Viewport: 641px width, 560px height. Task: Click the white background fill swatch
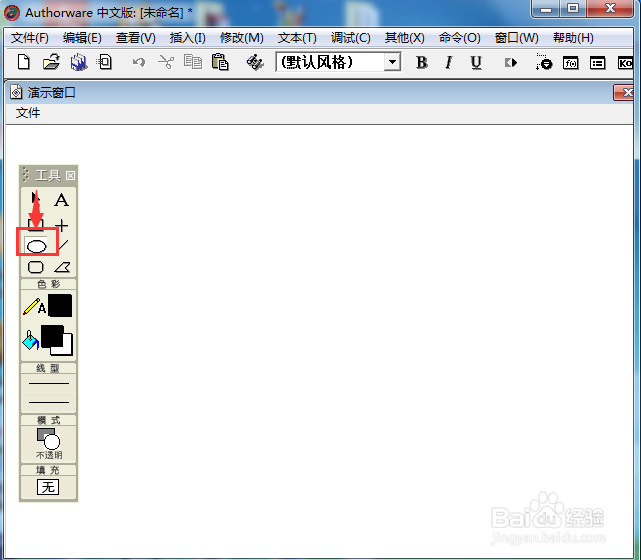point(68,350)
